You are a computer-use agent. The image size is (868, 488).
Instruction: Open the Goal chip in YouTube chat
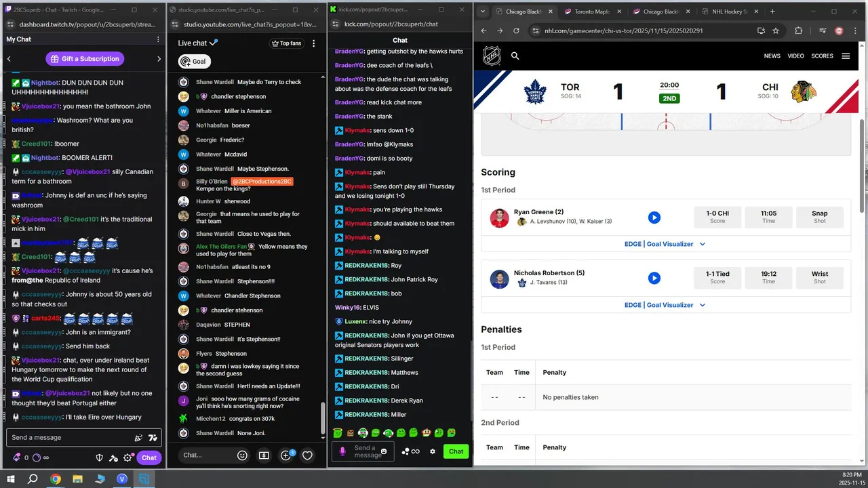point(193,61)
